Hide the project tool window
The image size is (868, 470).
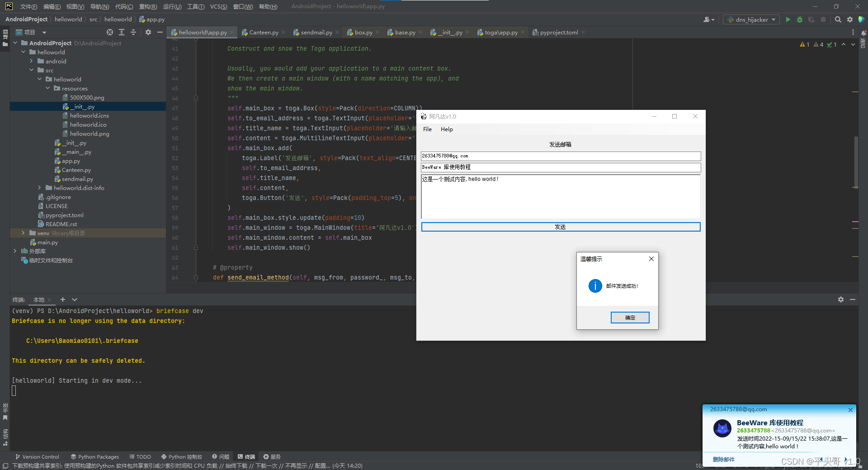pos(160,32)
